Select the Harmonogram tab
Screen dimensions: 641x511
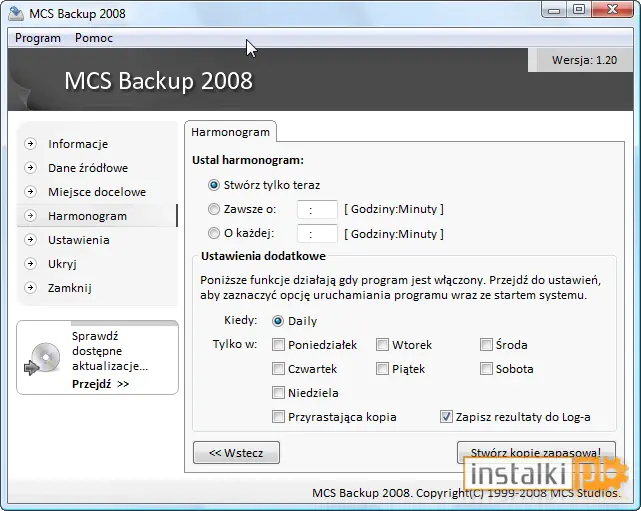pos(231,132)
